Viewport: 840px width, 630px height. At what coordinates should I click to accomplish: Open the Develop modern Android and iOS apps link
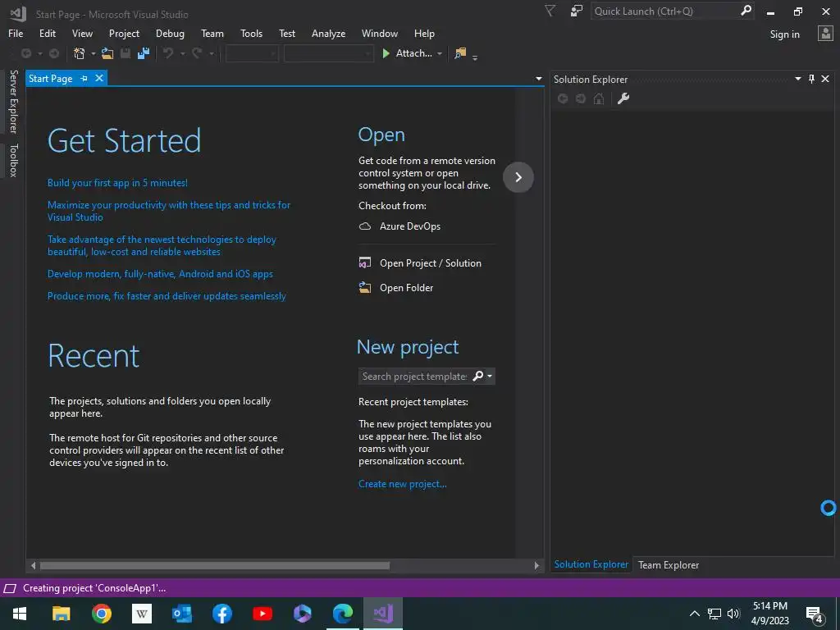click(x=160, y=274)
